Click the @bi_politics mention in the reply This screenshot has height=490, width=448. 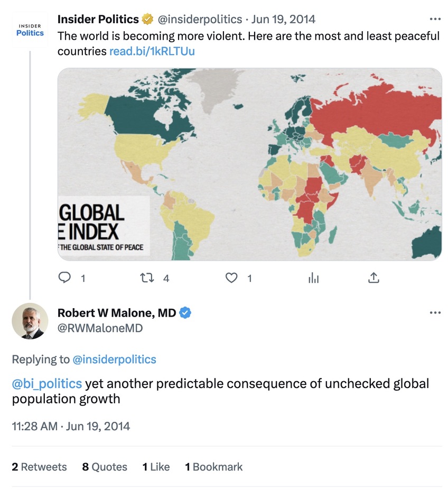(46, 383)
